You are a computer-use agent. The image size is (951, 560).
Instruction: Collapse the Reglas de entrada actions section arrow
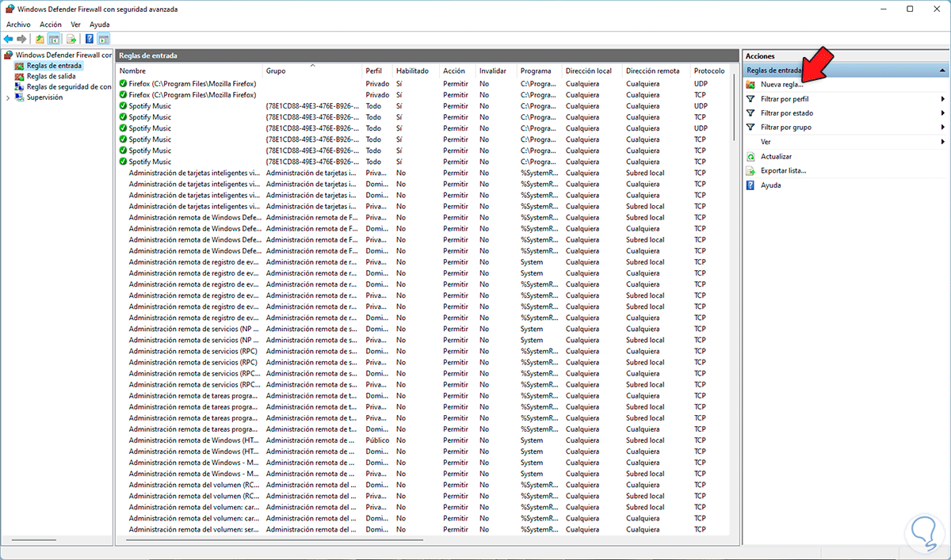pos(941,70)
